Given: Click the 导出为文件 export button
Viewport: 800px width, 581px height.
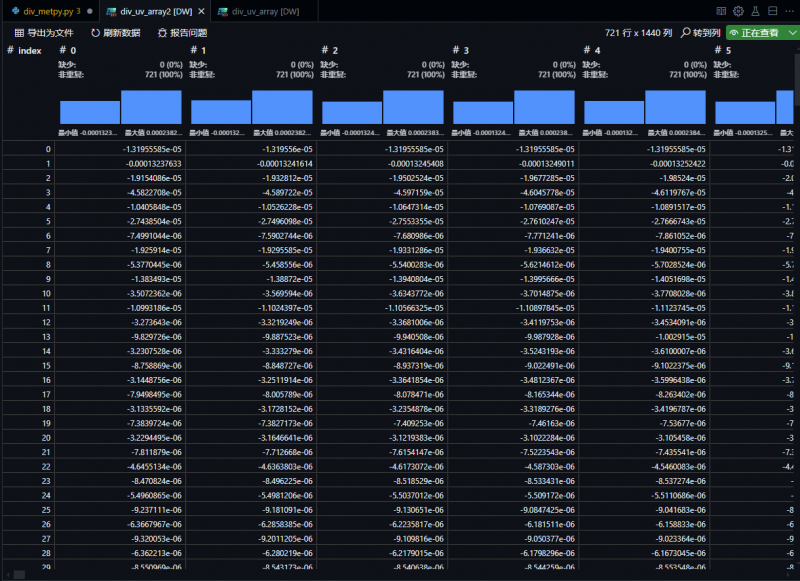Looking at the screenshot, I should click(44, 33).
